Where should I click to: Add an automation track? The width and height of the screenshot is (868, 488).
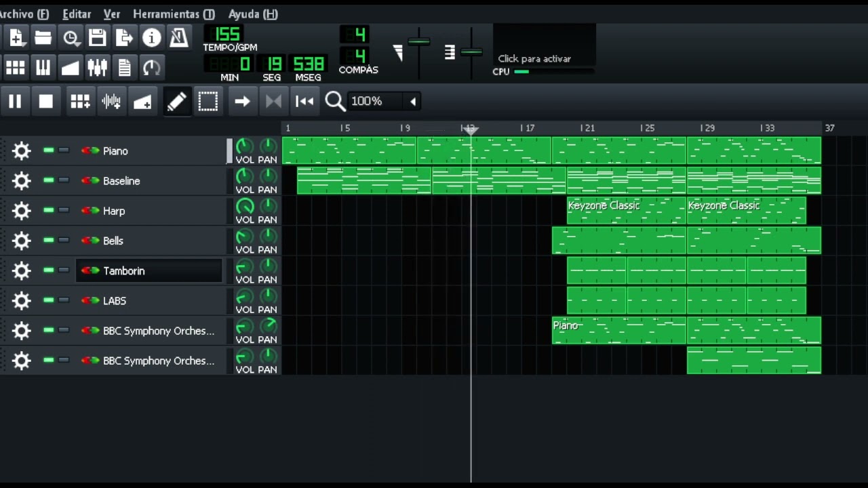tap(142, 102)
